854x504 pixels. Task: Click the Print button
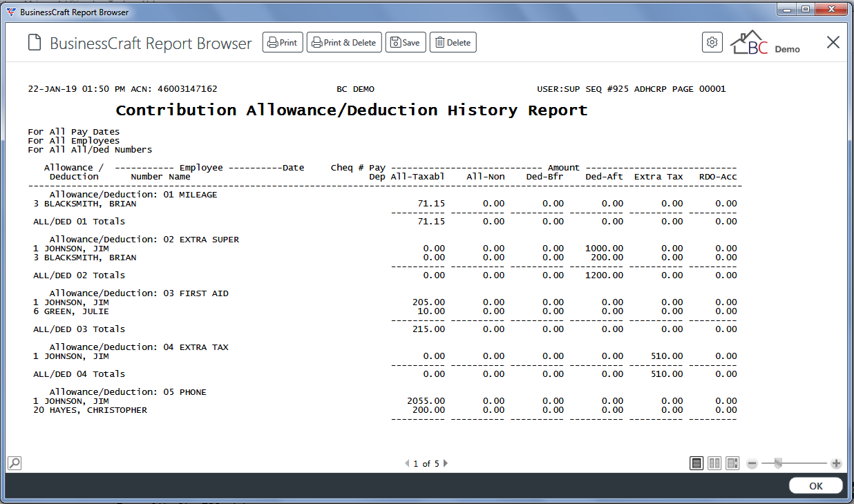tap(283, 42)
